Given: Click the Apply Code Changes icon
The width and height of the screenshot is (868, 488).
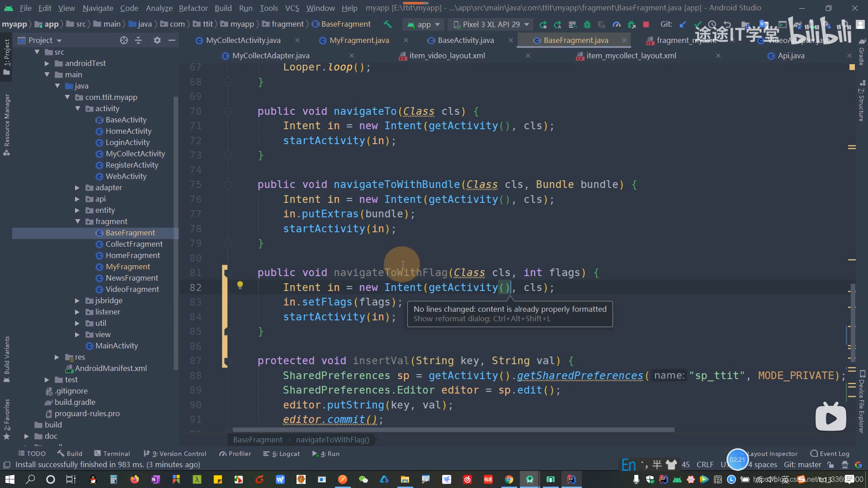Looking at the screenshot, I should 572,24.
